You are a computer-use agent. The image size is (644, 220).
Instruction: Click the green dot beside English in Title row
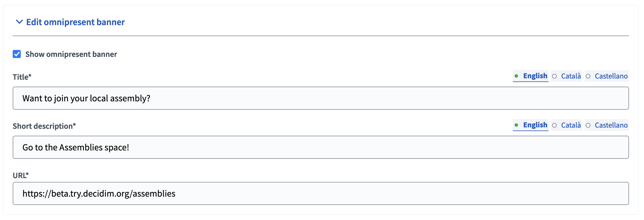[517, 76]
